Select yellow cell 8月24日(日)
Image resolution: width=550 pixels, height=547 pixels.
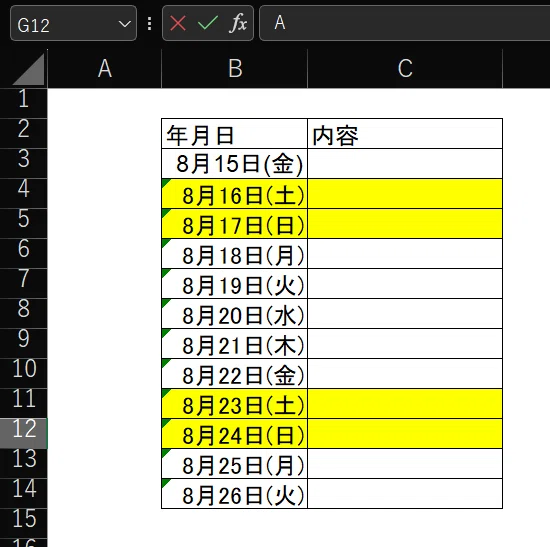click(x=234, y=434)
